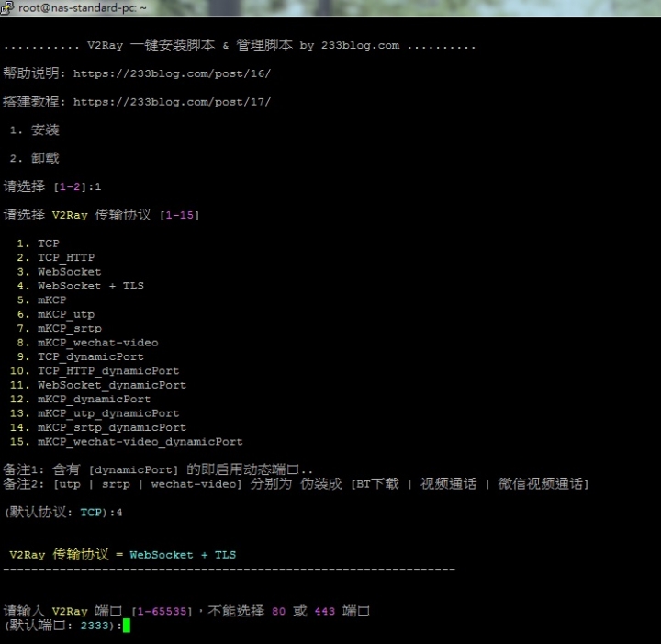661x644 pixels.
Task: Click protocol option '9. TCP_dynamicPort'
Action: pyautogui.click(x=81, y=356)
